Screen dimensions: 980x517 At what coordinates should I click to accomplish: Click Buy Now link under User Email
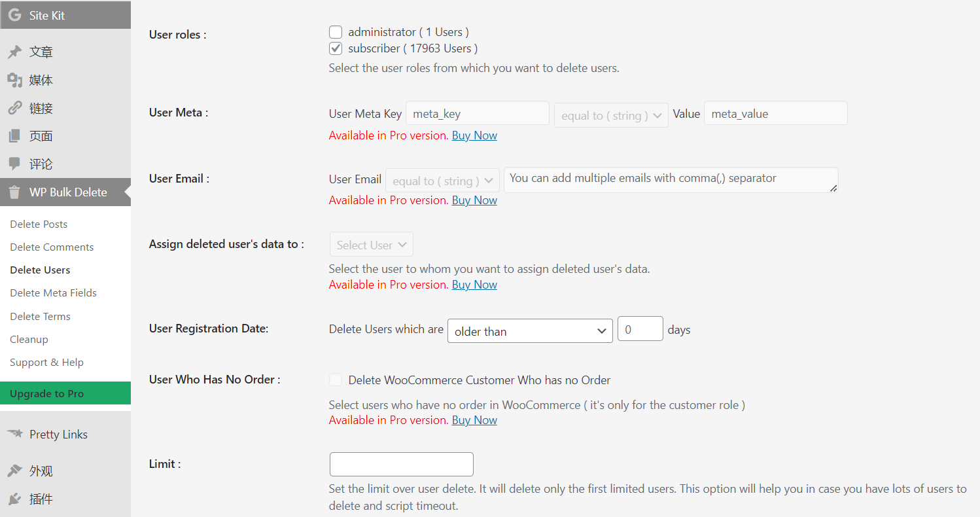(x=474, y=200)
